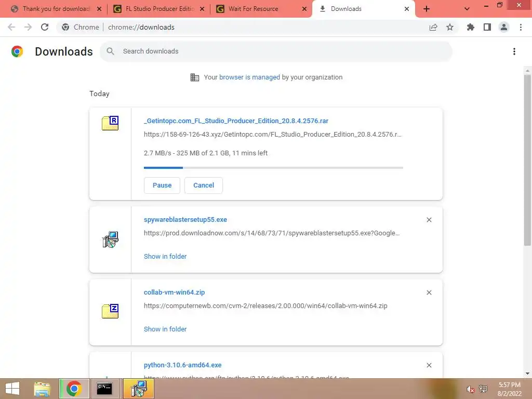
Task: Reload the downloads page
Action: (x=45, y=27)
